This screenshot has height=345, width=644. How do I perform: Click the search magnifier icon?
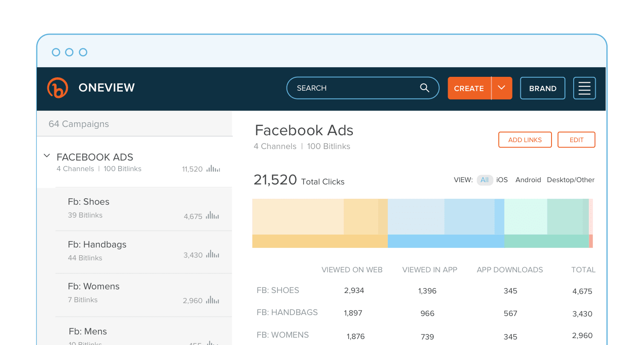click(425, 88)
